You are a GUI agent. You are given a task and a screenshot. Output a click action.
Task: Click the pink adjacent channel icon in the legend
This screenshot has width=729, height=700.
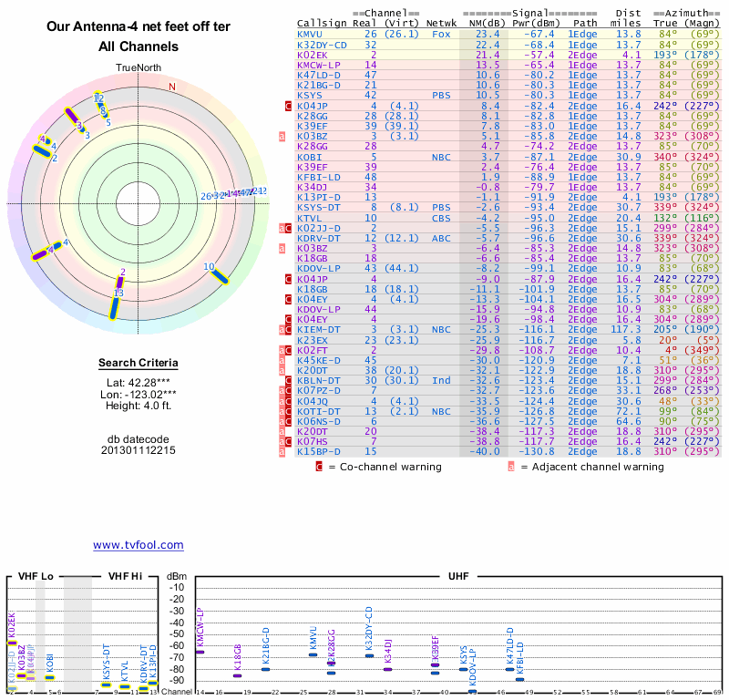[x=511, y=467]
